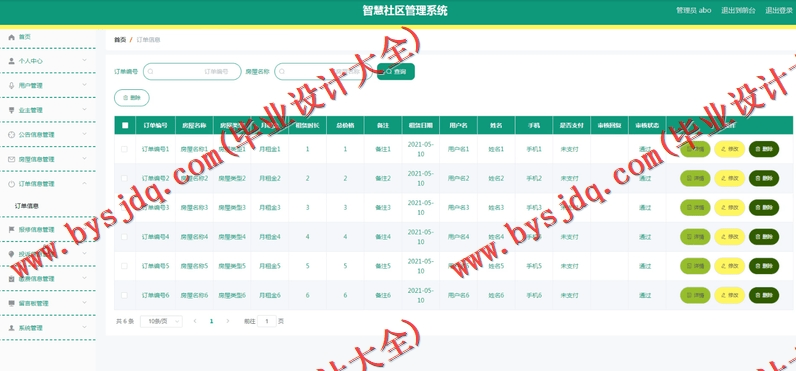Click the round icon for 公告信息管理
The image size is (796, 371).
pyautogui.click(x=12, y=134)
